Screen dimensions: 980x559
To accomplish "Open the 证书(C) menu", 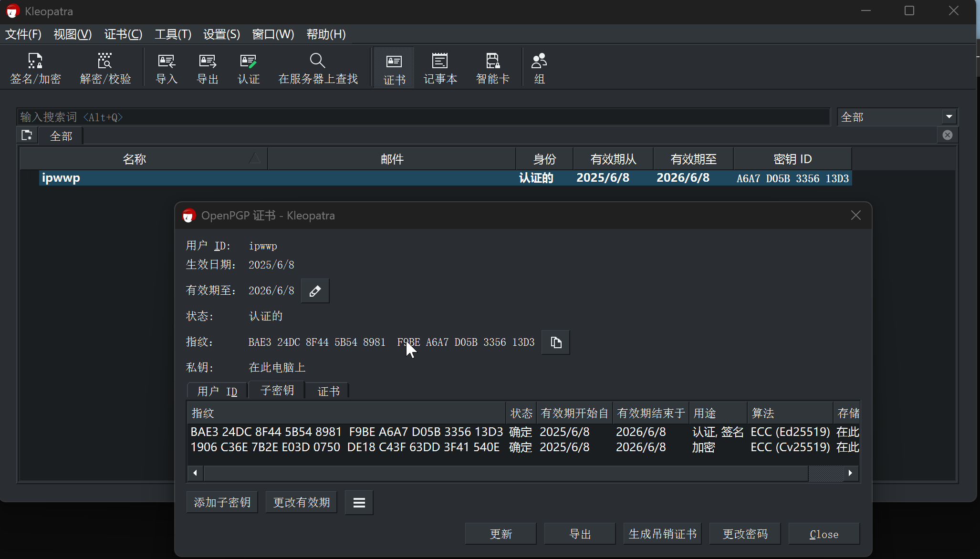I will pyautogui.click(x=123, y=34).
